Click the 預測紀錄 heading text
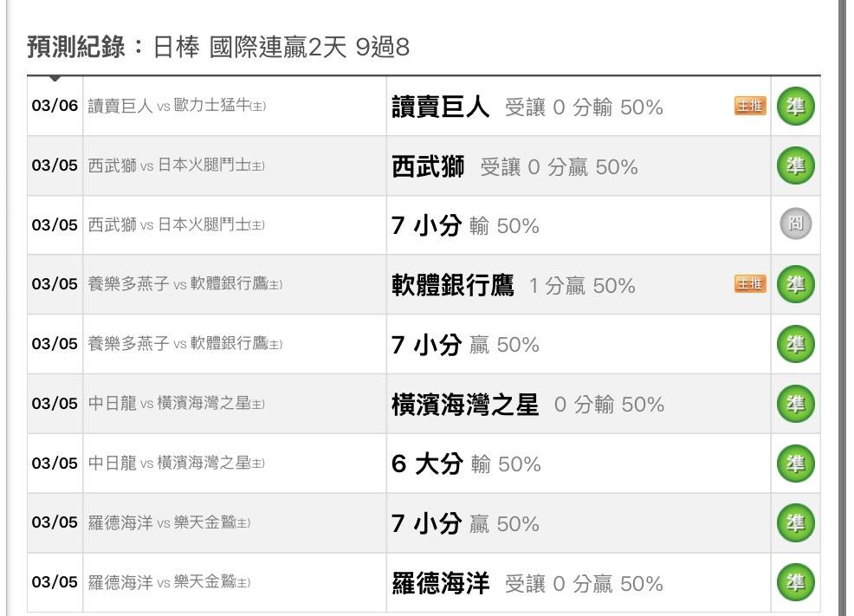 (x=76, y=48)
